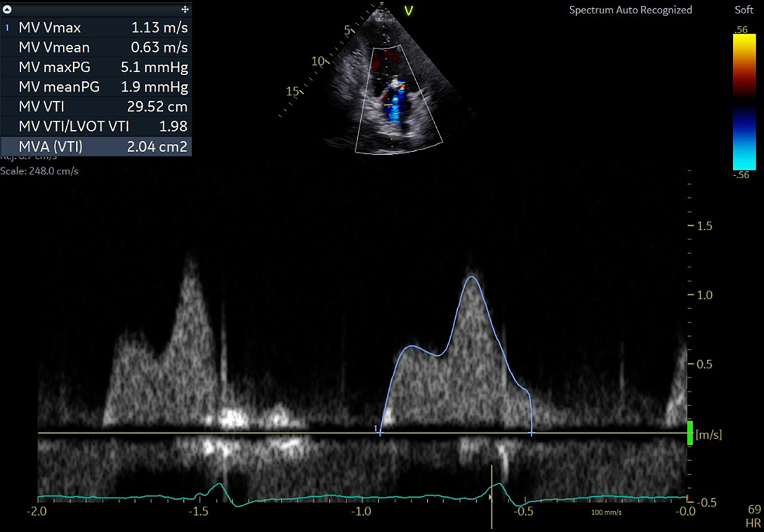This screenshot has height=532, width=764.
Task: Click the '[m/s]' velocity unit label
Action: (709, 435)
